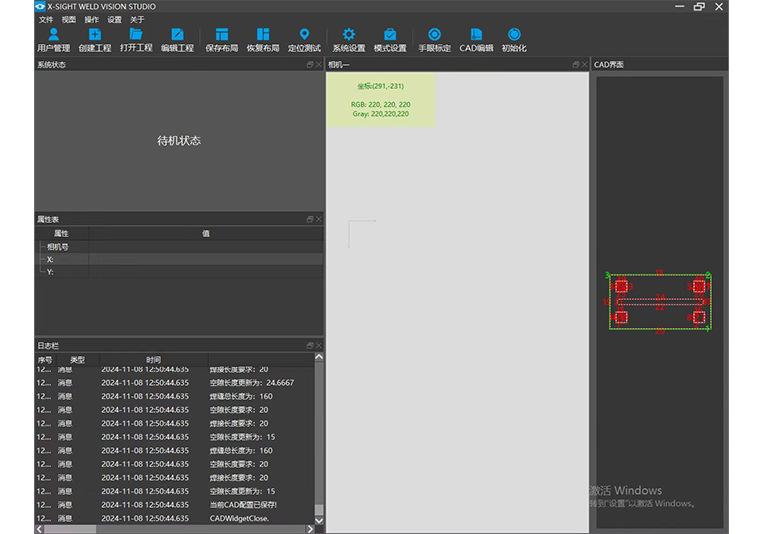Float the 属性表 properties panel
Screen dimensions: 763x534
coord(310,220)
